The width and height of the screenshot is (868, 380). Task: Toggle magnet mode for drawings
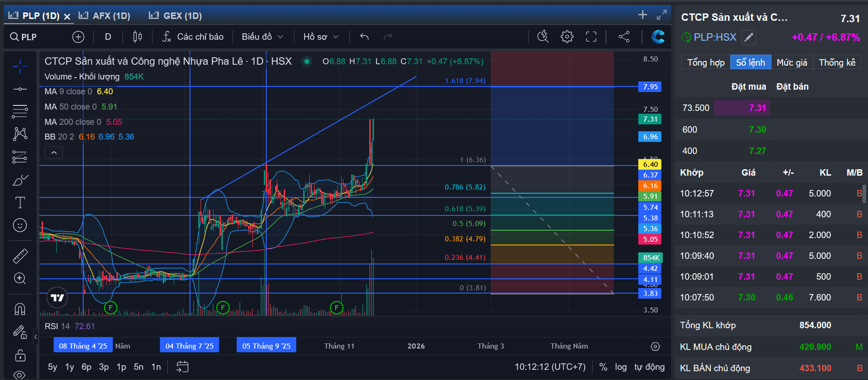20,309
